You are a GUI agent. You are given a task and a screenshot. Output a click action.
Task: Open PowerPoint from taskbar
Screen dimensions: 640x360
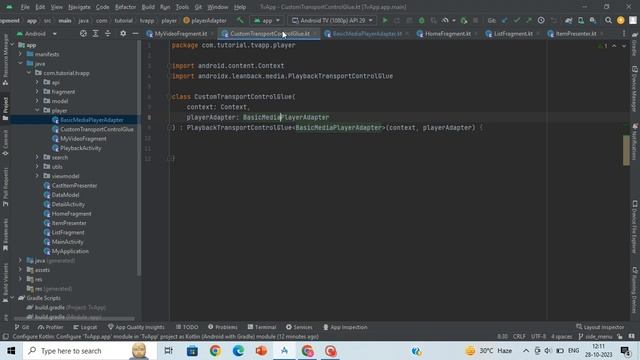tap(261, 351)
